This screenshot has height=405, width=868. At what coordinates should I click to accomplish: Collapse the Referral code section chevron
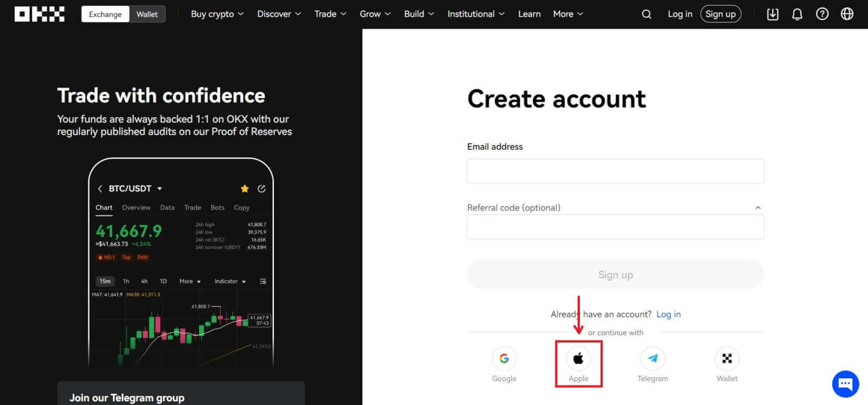coord(758,208)
